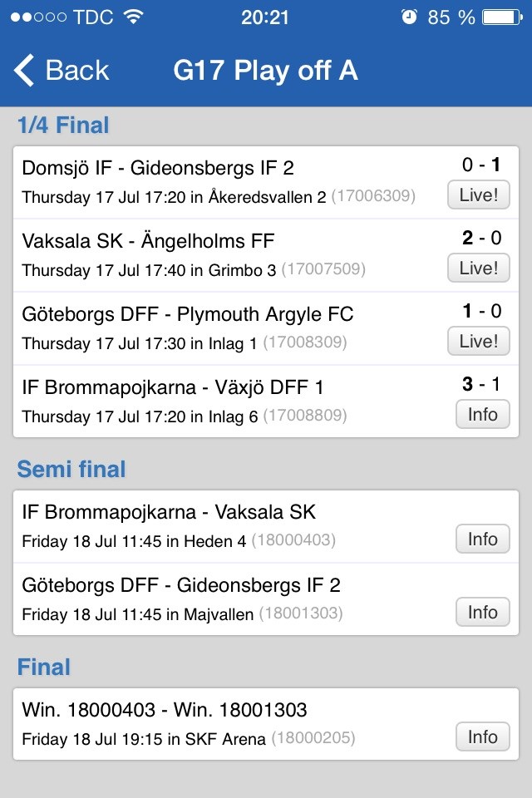Show Info for Göteborgs DFF - Gideonsbergs semifinal

click(x=482, y=612)
